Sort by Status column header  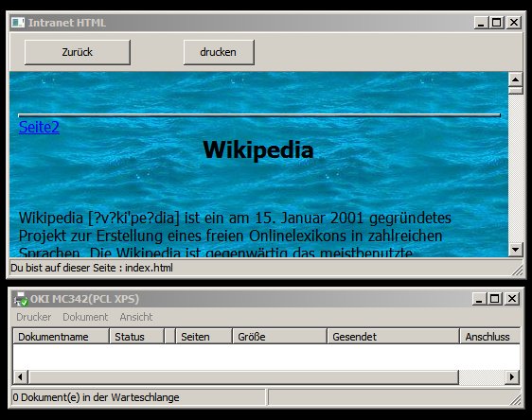point(136,337)
